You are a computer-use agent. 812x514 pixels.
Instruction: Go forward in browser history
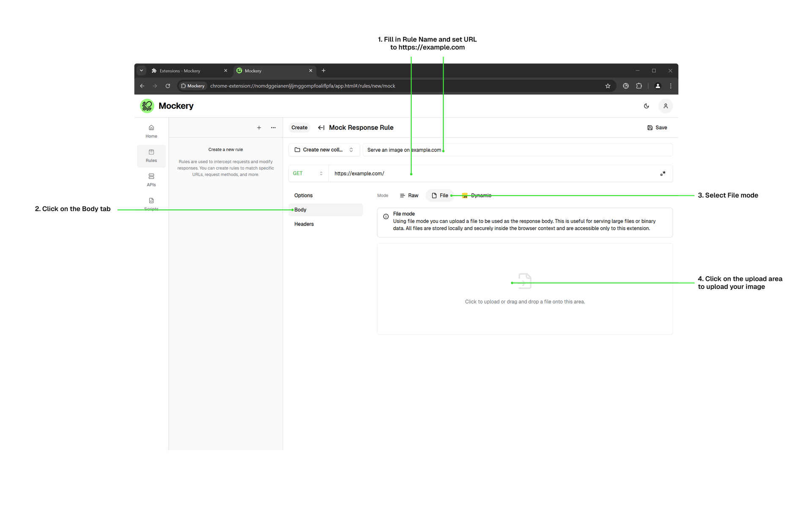point(155,86)
